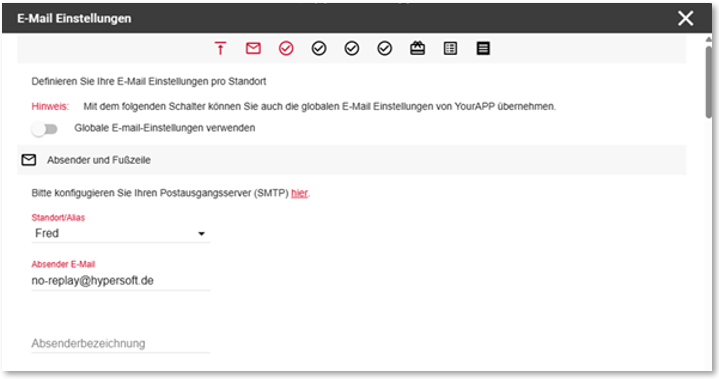The width and height of the screenshot is (719, 379).
Task: Select the table grid icon in toolbar
Action: pos(450,48)
